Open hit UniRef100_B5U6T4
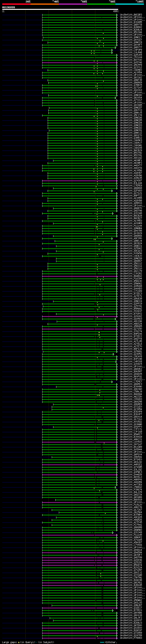 131,565
